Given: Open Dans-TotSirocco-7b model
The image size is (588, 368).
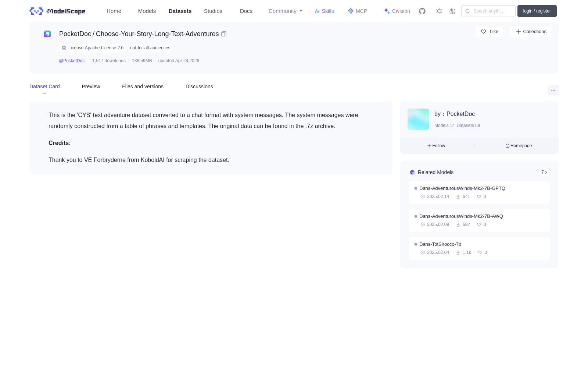Looking at the screenshot, I should (x=440, y=244).
